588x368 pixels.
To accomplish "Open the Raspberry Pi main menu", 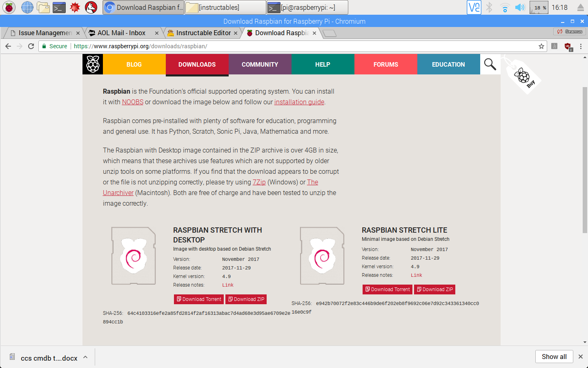I will [9, 7].
